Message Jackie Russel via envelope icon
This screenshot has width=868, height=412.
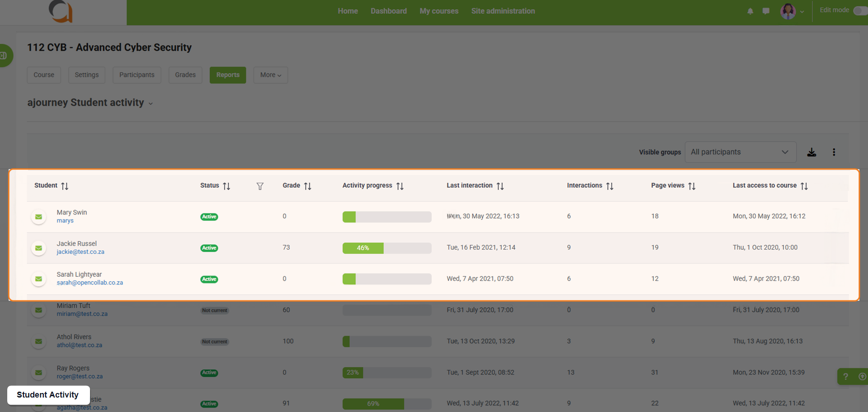pyautogui.click(x=38, y=248)
